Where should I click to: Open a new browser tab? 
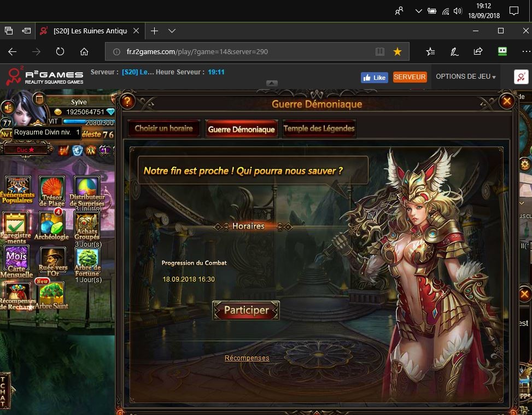point(154,31)
